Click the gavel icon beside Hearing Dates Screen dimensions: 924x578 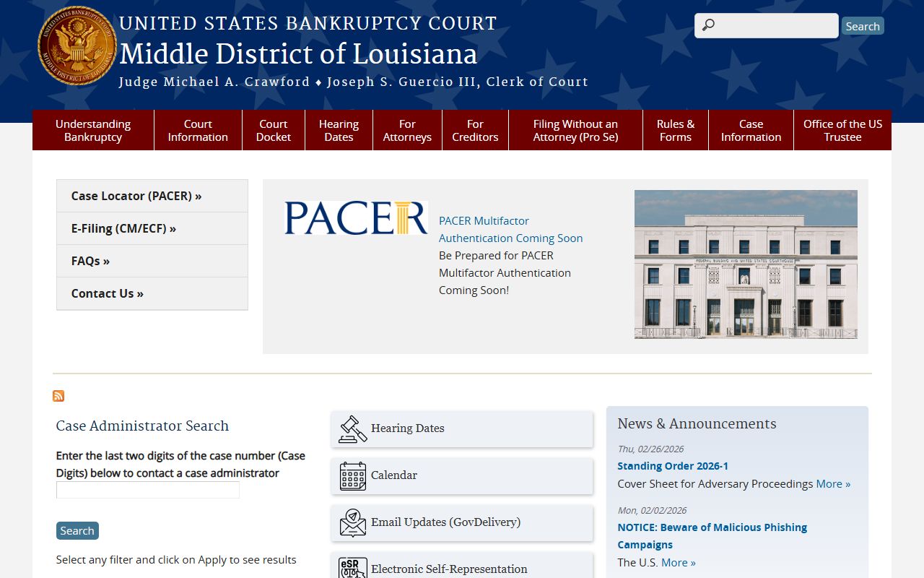(x=353, y=429)
